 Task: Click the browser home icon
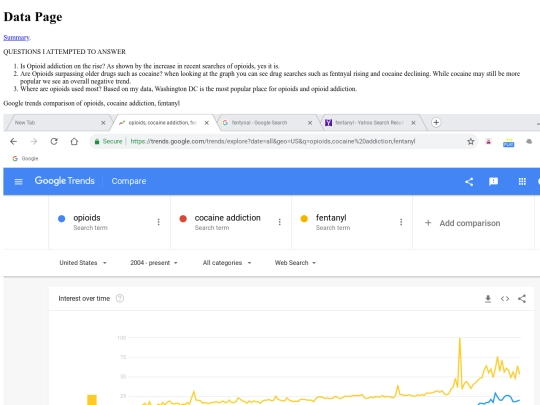(74, 141)
